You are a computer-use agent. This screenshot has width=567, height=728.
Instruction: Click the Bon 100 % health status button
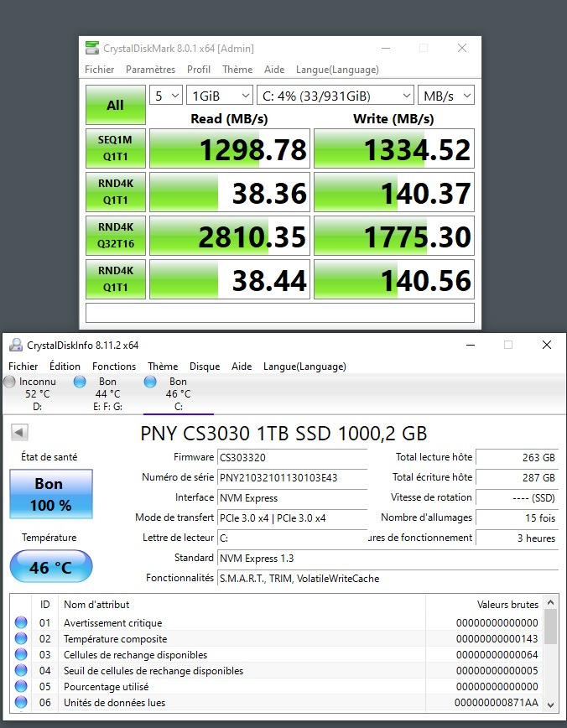point(50,494)
